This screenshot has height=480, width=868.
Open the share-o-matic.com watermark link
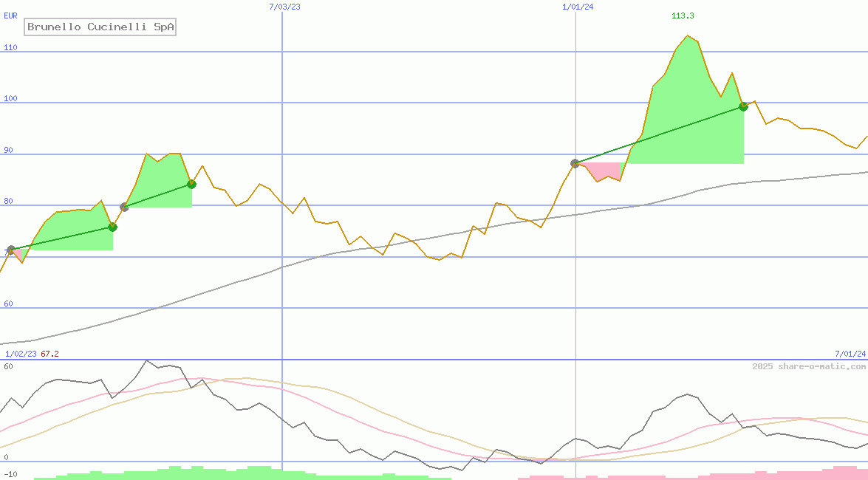click(x=809, y=366)
